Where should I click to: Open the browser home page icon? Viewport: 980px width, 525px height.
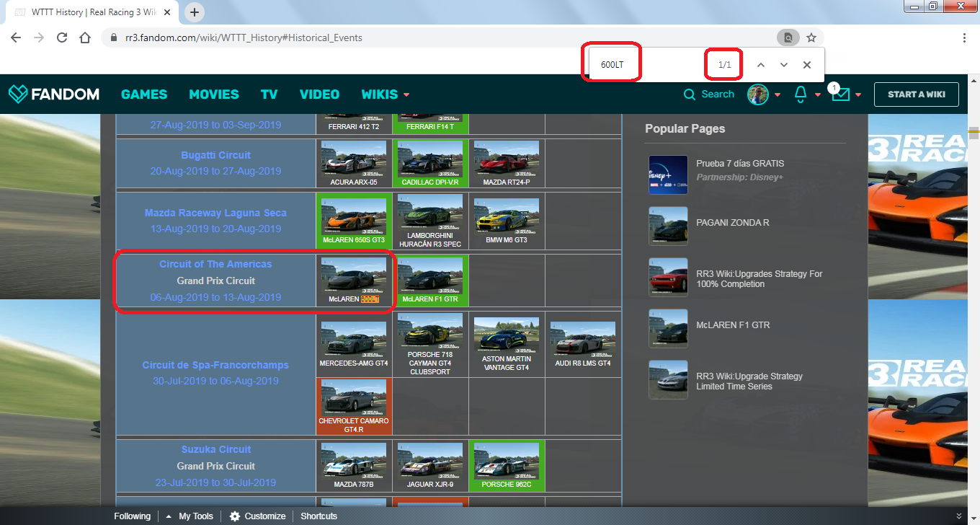point(85,37)
